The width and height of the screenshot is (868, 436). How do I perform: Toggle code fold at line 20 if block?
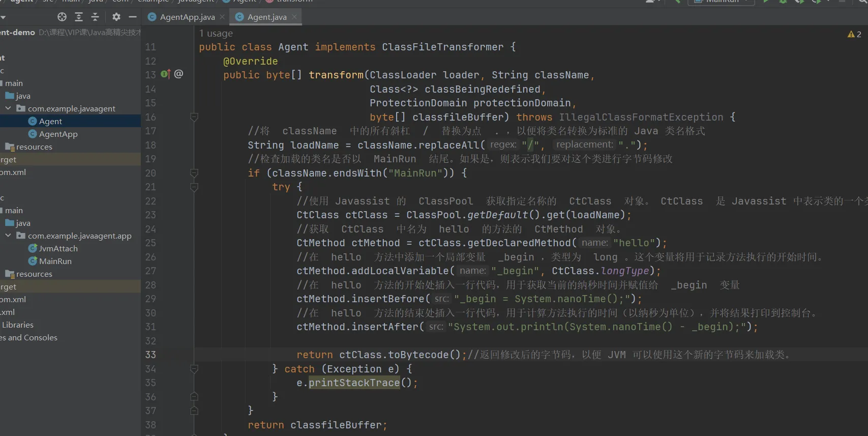tap(194, 173)
